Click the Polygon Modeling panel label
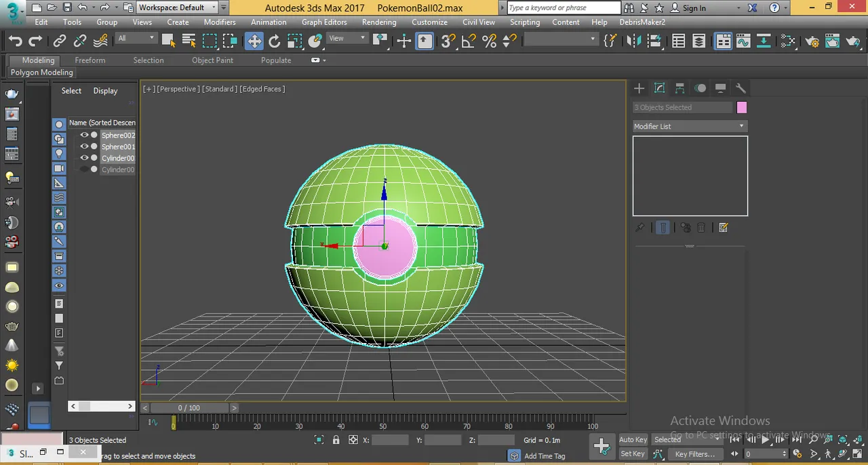868x465 pixels. (41, 73)
